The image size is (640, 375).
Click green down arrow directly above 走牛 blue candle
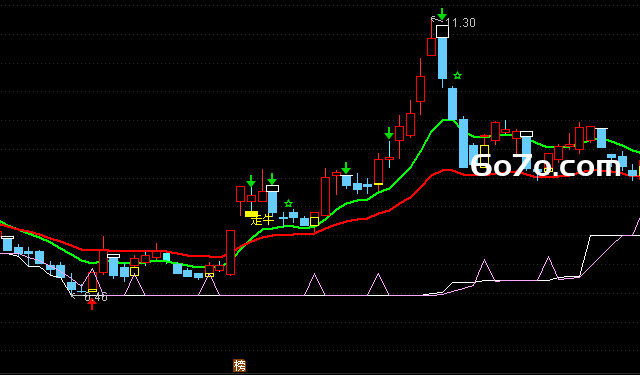point(272,179)
